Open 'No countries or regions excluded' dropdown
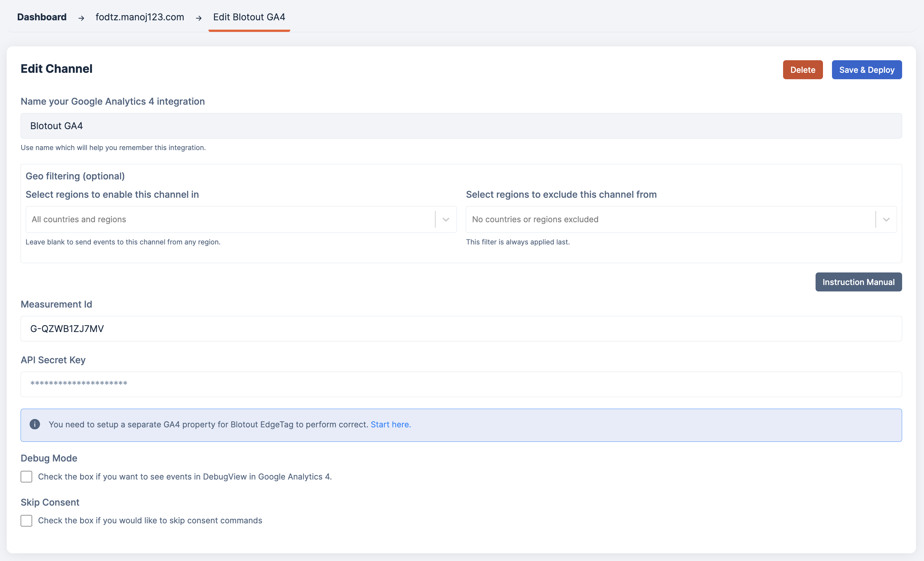Screen dimensions: 924x561 (x=670, y=220)
